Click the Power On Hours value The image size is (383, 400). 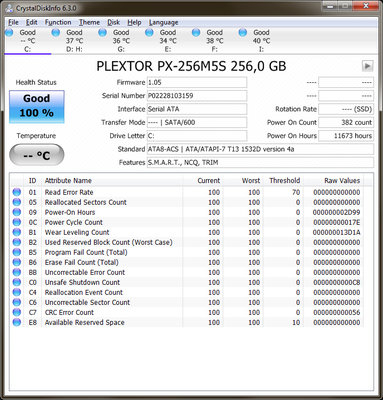346,136
